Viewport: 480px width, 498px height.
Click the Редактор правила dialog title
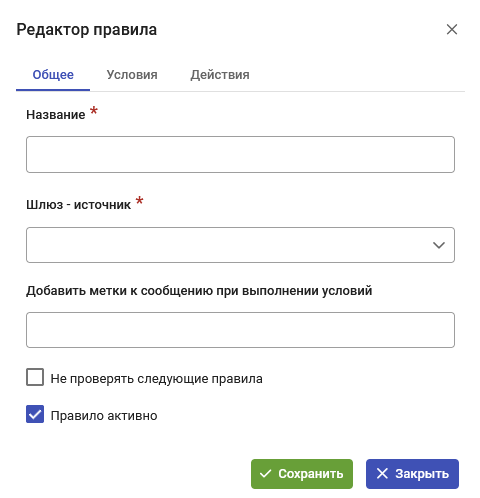tap(87, 30)
